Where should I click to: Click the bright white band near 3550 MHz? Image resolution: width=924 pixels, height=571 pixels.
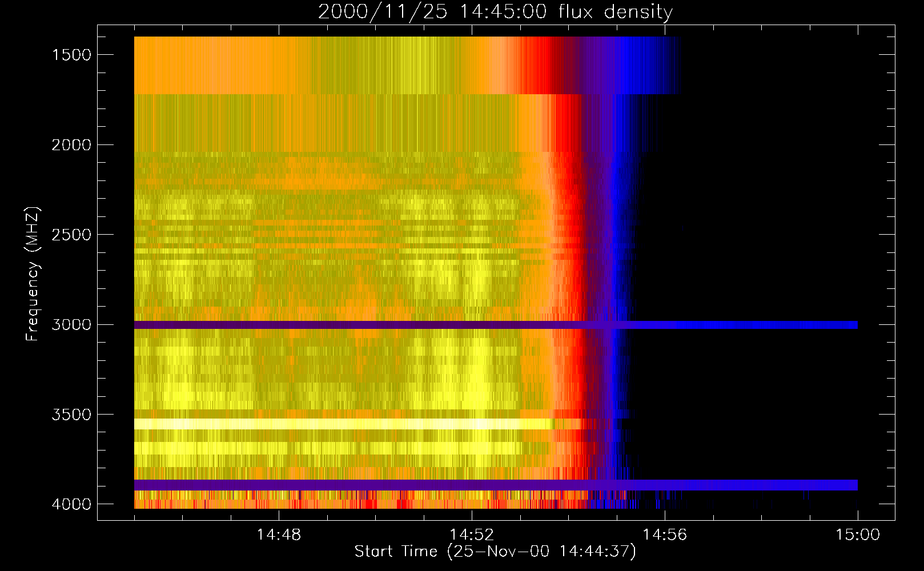[343, 424]
